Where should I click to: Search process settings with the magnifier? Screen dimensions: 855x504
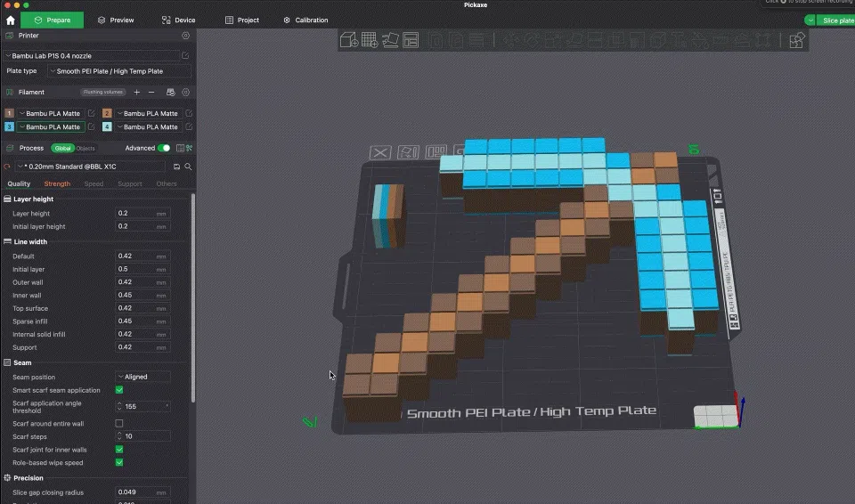188,167
